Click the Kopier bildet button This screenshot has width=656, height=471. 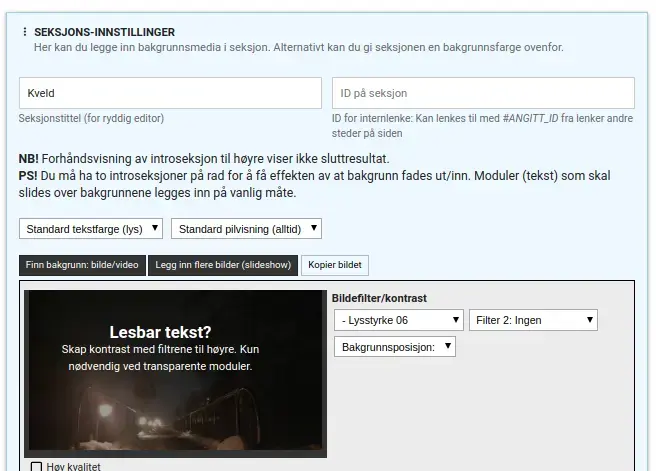pyautogui.click(x=335, y=265)
